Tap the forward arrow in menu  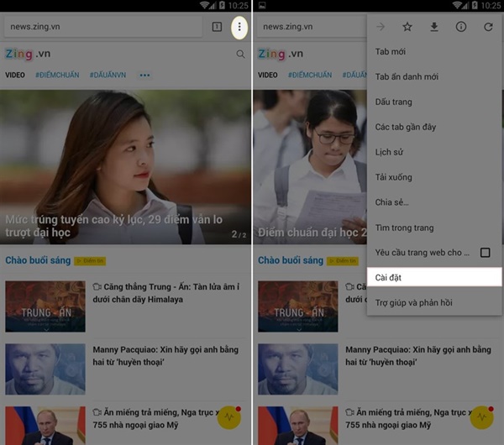click(x=381, y=27)
